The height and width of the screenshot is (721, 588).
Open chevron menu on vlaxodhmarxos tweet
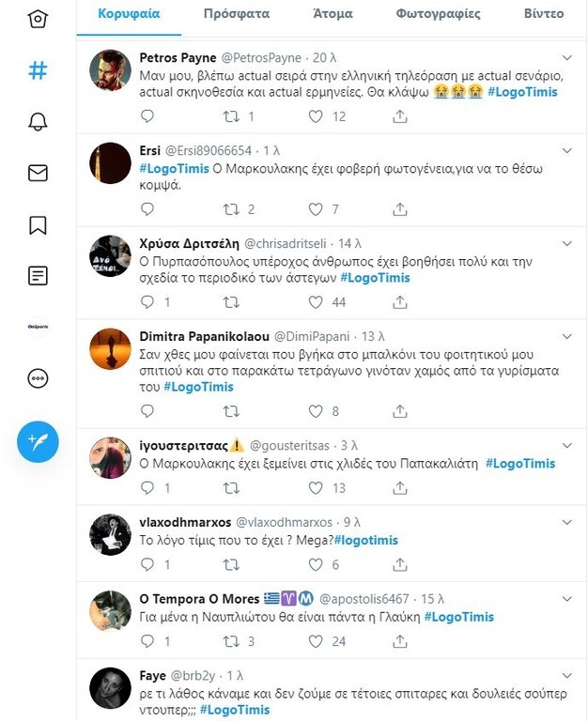(x=566, y=521)
